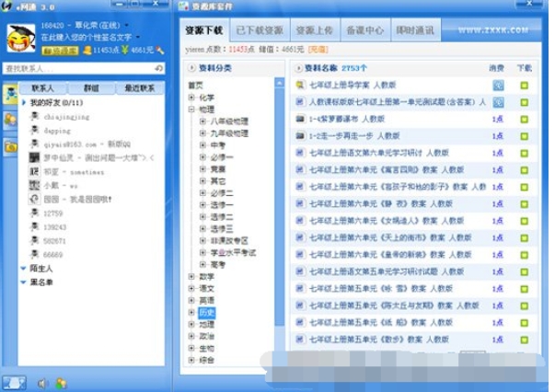Open the group people side panel icon

(10, 121)
